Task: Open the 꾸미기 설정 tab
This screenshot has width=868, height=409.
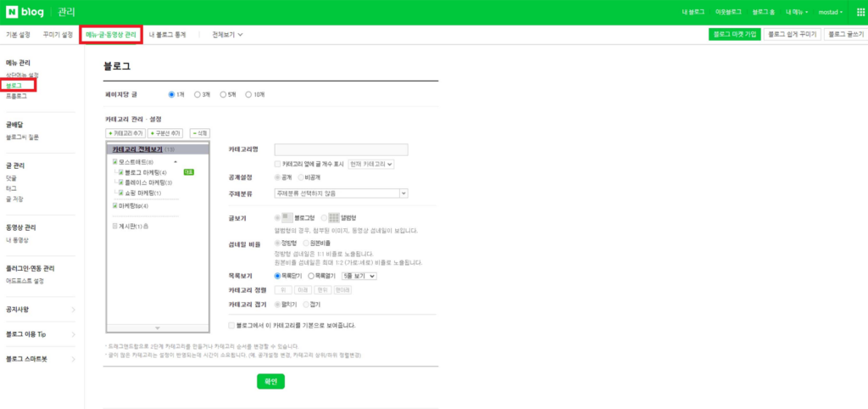Action: [57, 35]
